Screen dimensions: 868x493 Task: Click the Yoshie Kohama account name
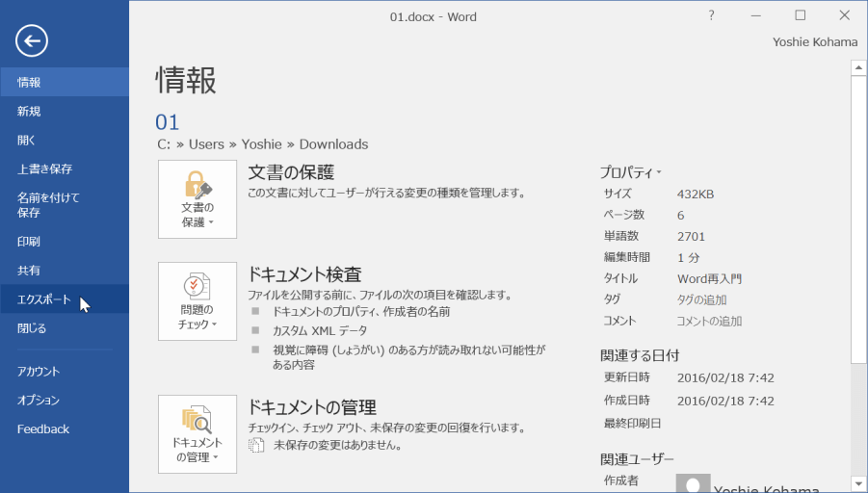point(815,42)
